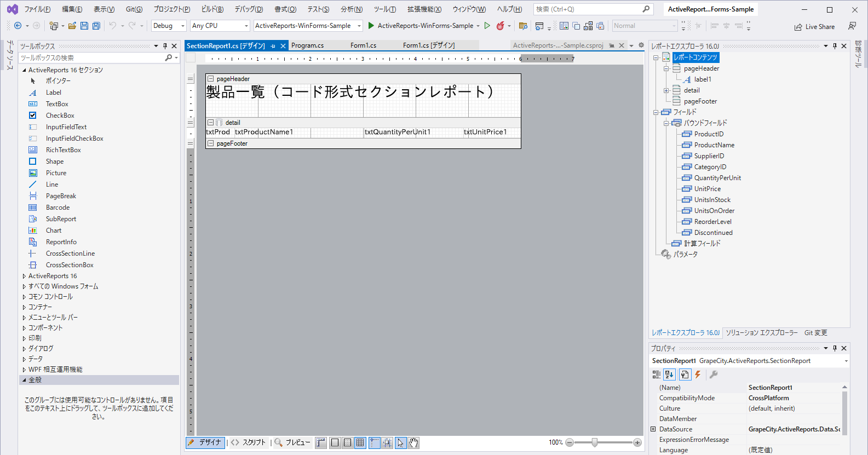868x455 pixels.
Task: Open the Any CPU platform dropdown
Action: 220,26
